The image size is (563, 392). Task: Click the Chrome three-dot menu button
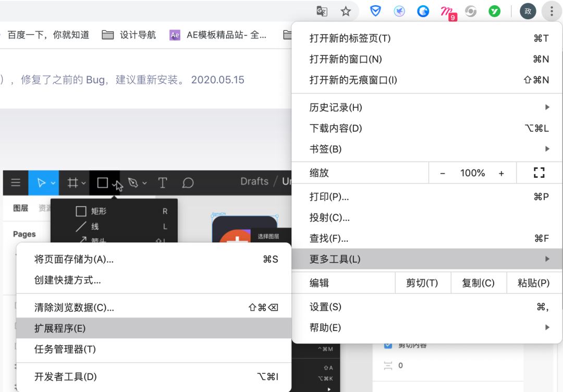pyautogui.click(x=552, y=11)
